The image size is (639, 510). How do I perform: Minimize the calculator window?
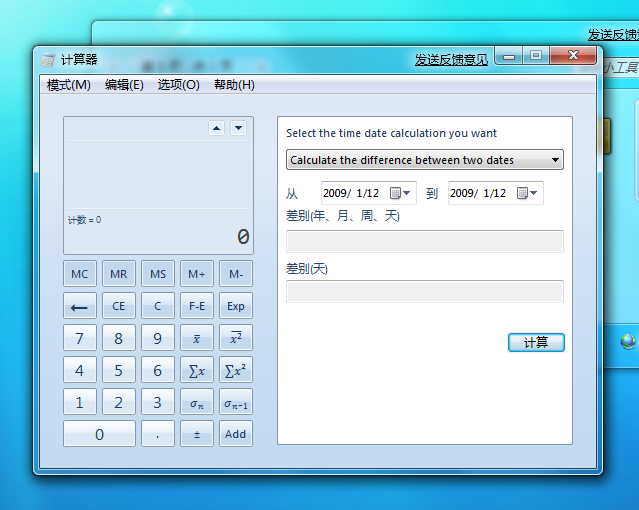509,56
